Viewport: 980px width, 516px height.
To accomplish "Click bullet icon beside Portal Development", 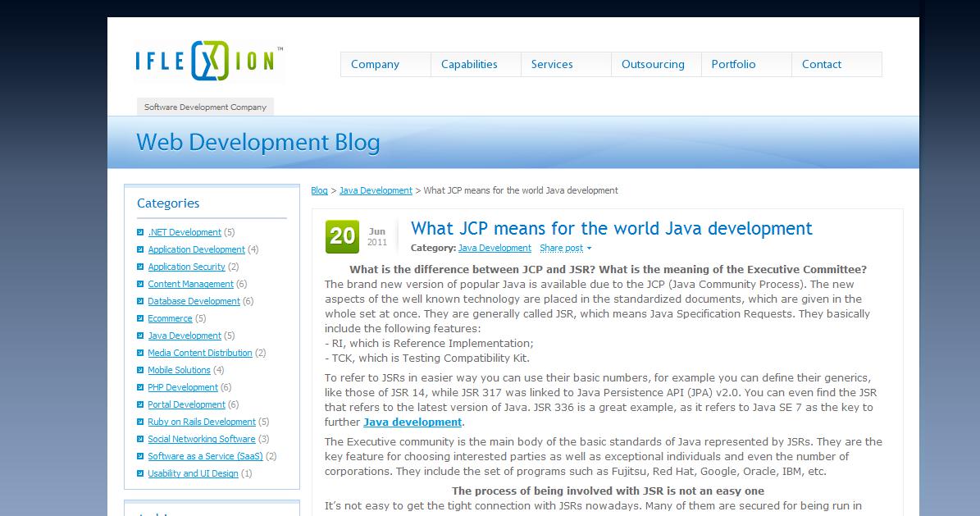I will 140,404.
